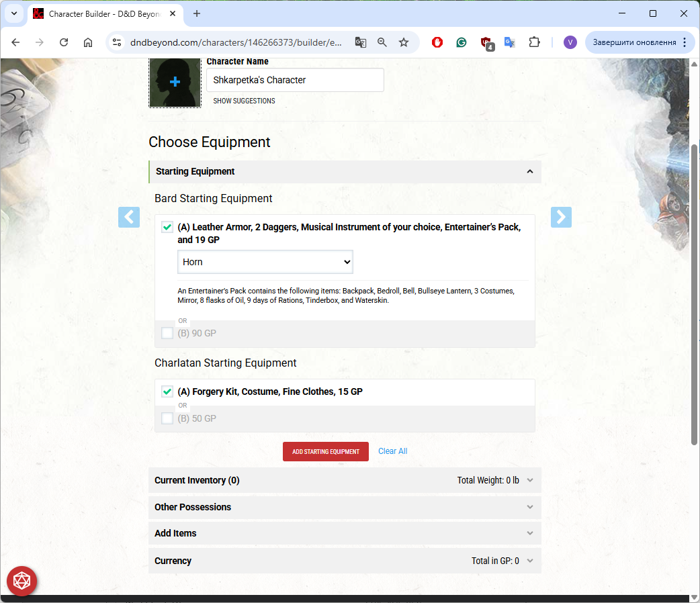The image size is (700, 603).
Task: Open a new browser tab
Action: click(x=197, y=13)
